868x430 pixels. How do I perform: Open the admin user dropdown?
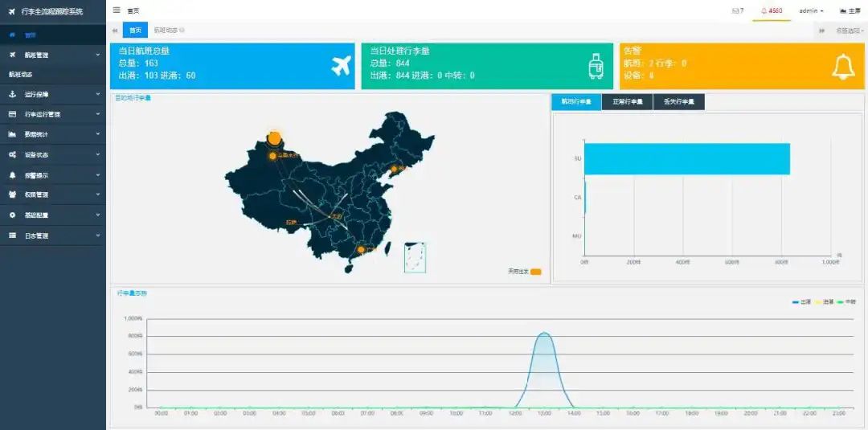811,10
